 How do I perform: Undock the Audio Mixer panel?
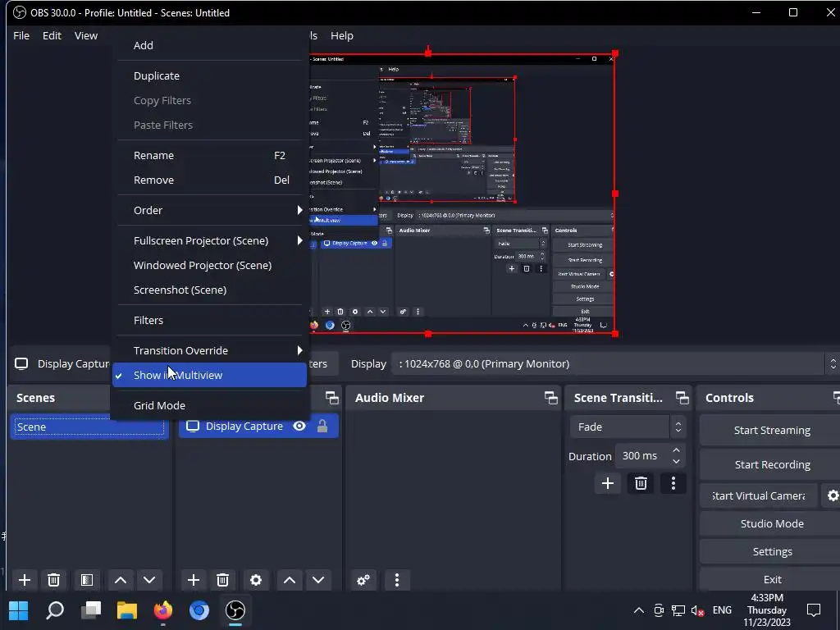pyautogui.click(x=550, y=398)
